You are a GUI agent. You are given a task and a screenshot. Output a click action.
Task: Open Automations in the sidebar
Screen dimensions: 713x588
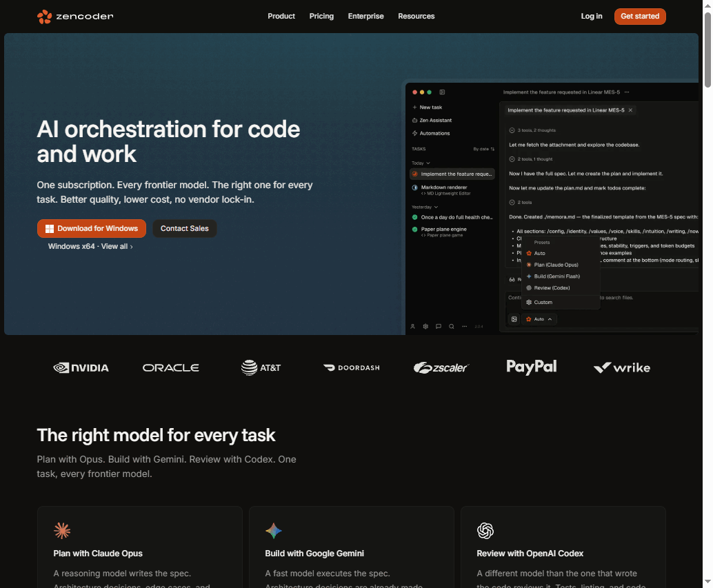(x=430, y=133)
